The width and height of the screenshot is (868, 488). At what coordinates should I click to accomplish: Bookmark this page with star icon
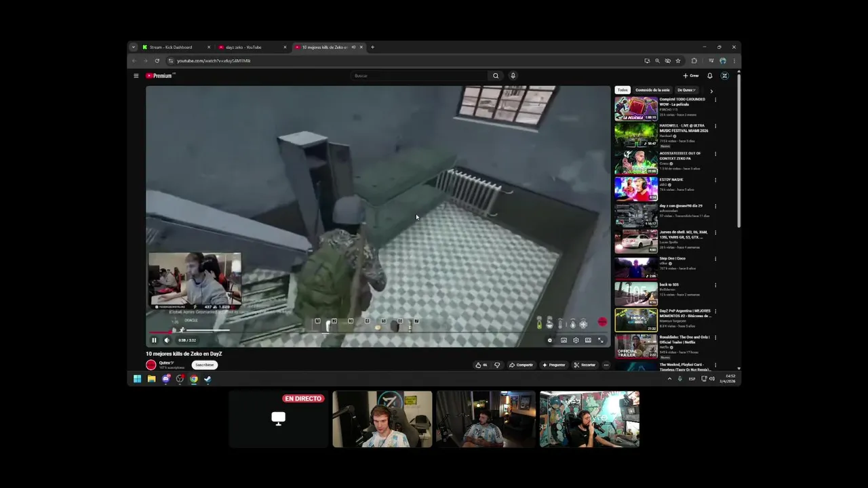click(678, 61)
